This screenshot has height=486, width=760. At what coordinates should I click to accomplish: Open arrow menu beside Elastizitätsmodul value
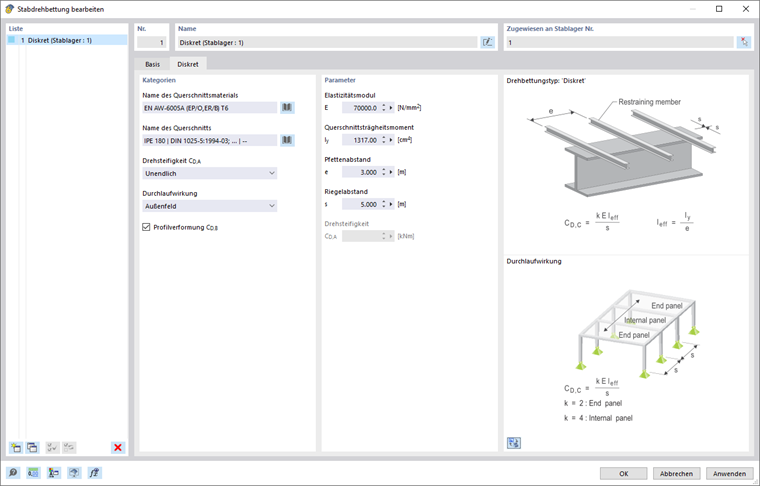[x=391, y=108]
